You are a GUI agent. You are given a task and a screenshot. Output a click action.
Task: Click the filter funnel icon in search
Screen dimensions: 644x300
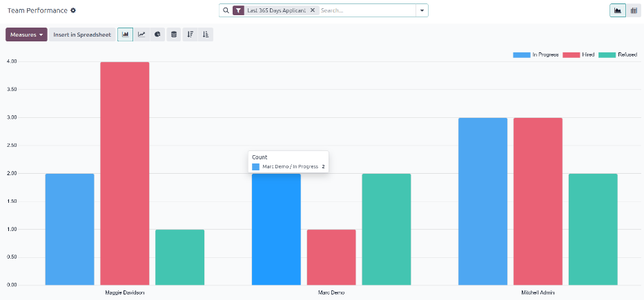238,10
